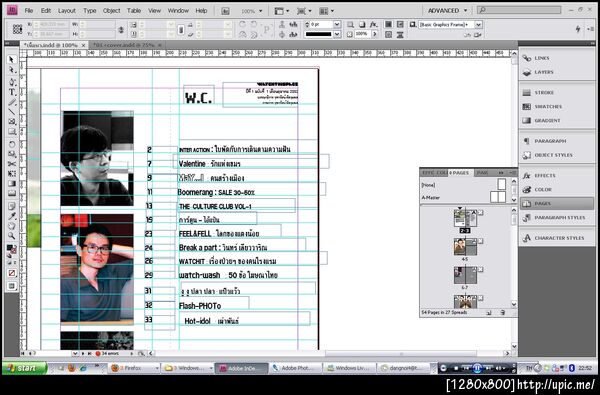Screen dimensions: 600x395
Task: Select the Direct Selection tool
Action: point(11,70)
